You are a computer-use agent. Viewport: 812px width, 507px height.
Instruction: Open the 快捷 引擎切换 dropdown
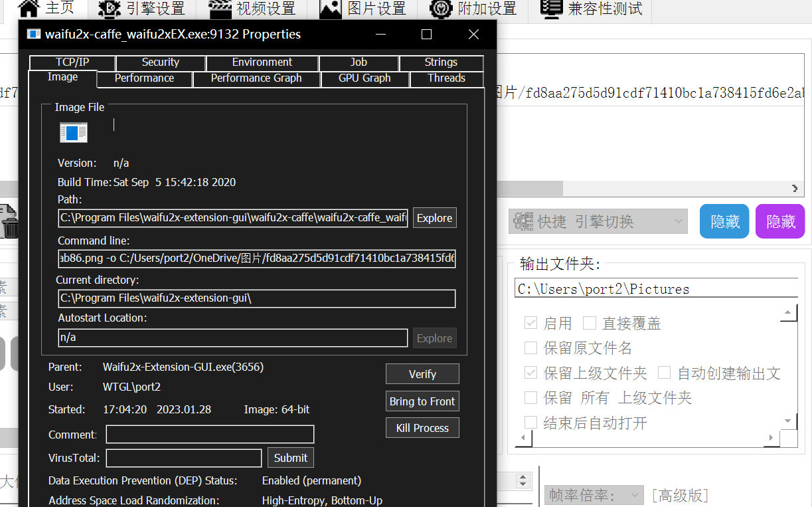click(x=598, y=221)
